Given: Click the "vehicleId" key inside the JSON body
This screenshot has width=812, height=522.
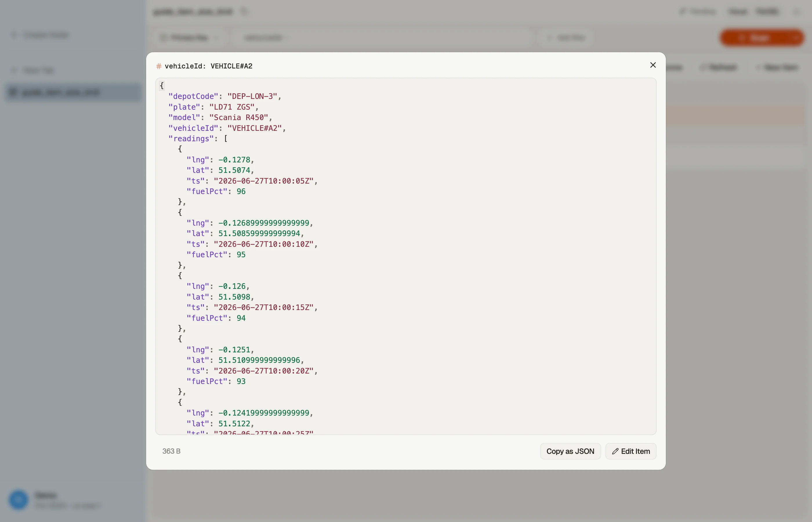Looking at the screenshot, I should pyautogui.click(x=193, y=128).
